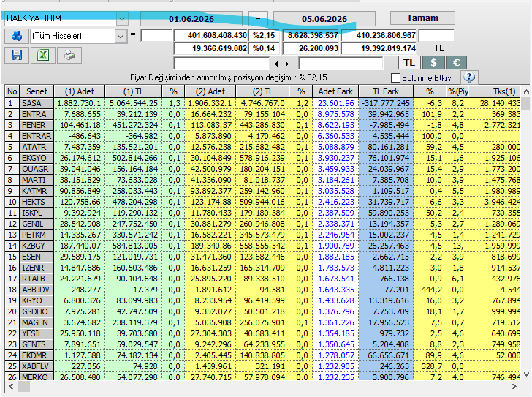The height and width of the screenshot is (397, 532).
Task: Click the printer icon
Action: 69,55
